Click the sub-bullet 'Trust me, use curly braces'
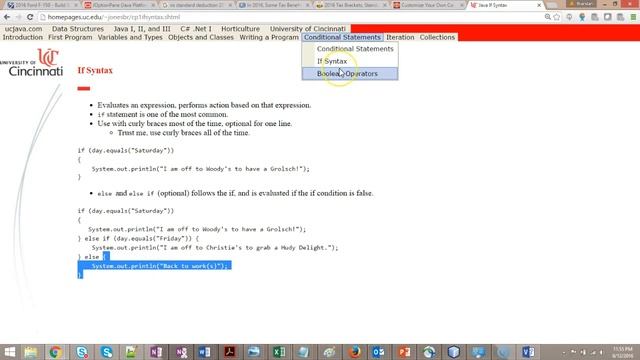640x360 pixels. pyautogui.click(x=183, y=133)
